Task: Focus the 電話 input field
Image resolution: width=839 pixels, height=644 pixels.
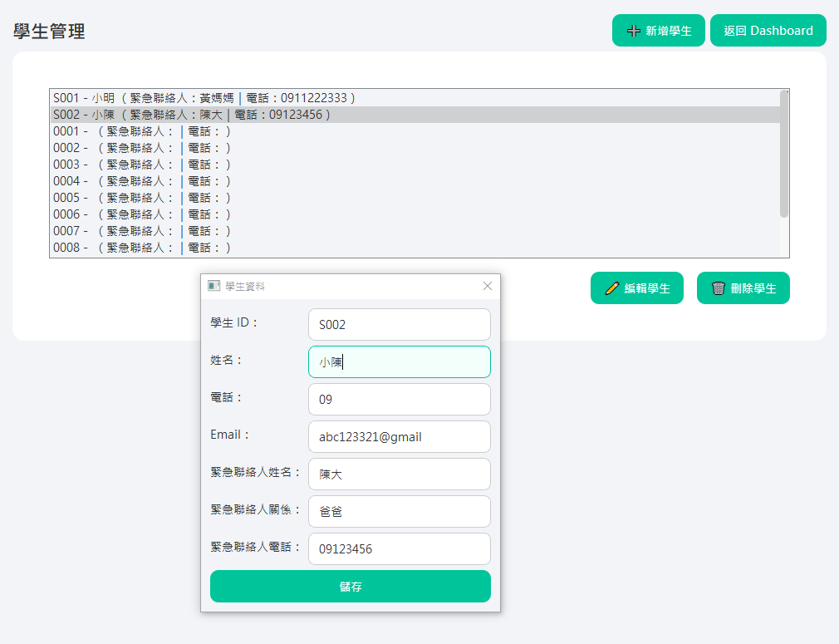Action: click(399, 399)
